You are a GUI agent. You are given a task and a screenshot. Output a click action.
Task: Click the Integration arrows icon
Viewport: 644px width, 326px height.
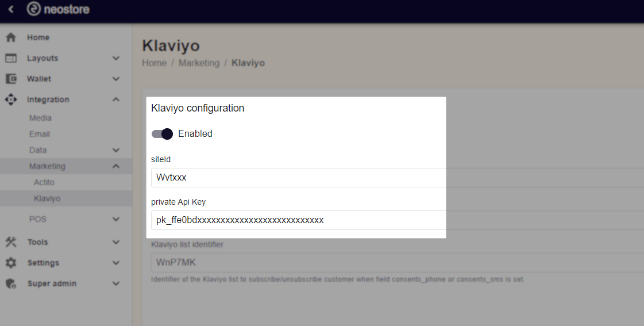[10, 99]
